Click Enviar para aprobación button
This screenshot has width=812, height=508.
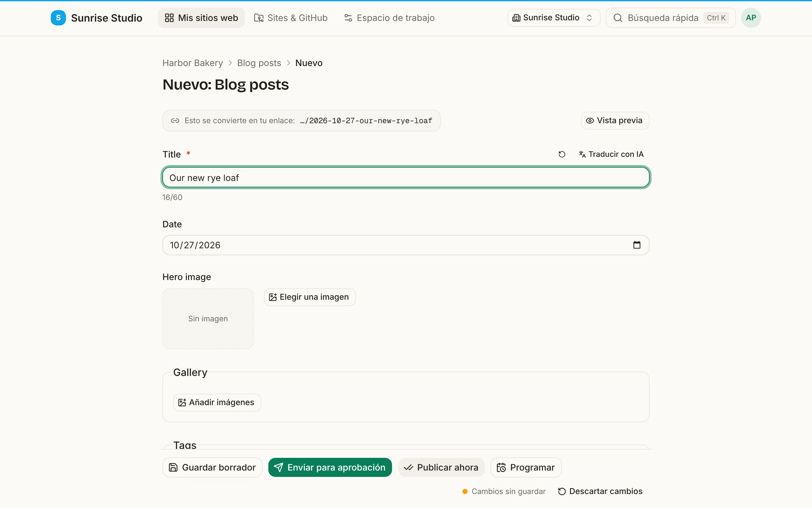point(330,467)
